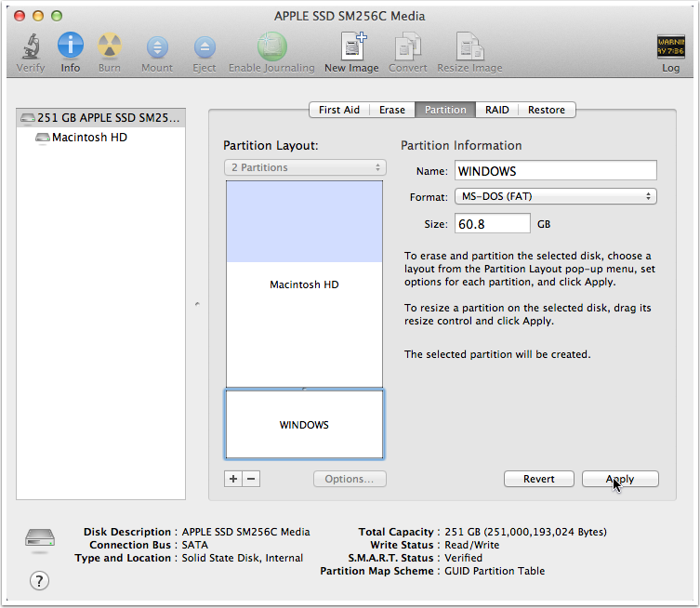Switch to the First Aid tab
The width and height of the screenshot is (700, 608).
(x=338, y=110)
